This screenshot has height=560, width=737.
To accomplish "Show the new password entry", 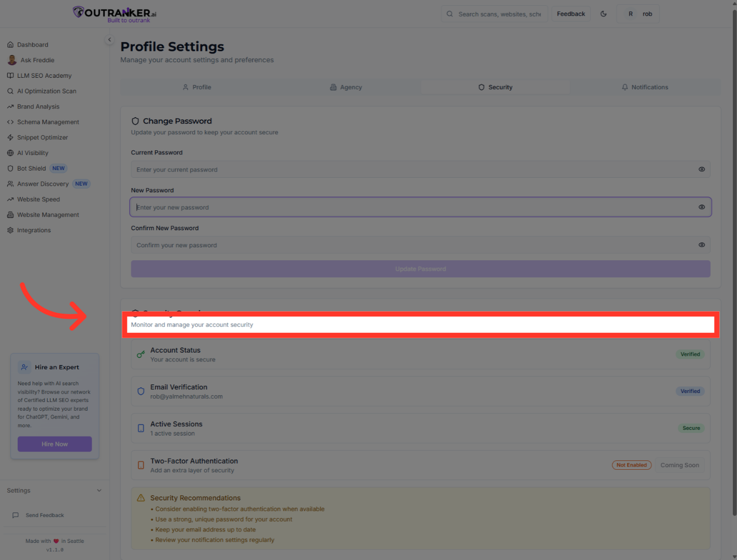I will [702, 207].
